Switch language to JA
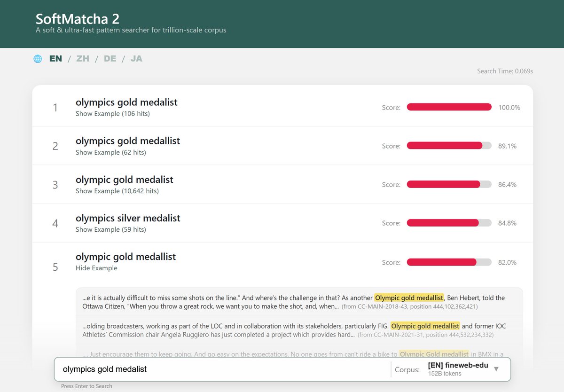The image size is (564, 392). coord(136,59)
